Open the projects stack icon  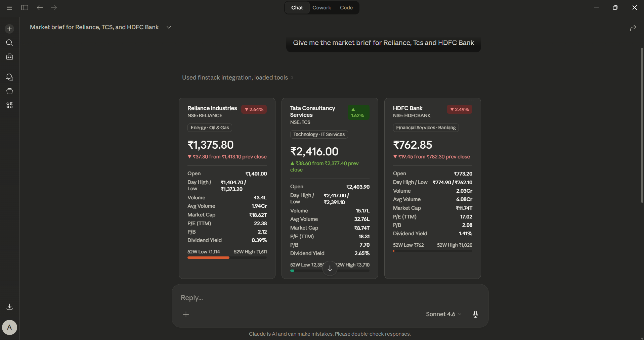tap(9, 91)
